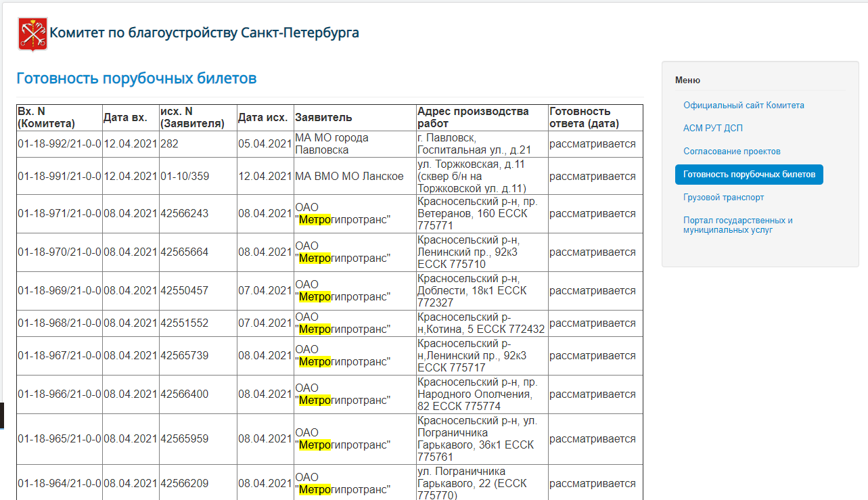Click the пр. Ветеранов, 160 address cell
Screen dimensions: 868x500
tap(472, 214)
